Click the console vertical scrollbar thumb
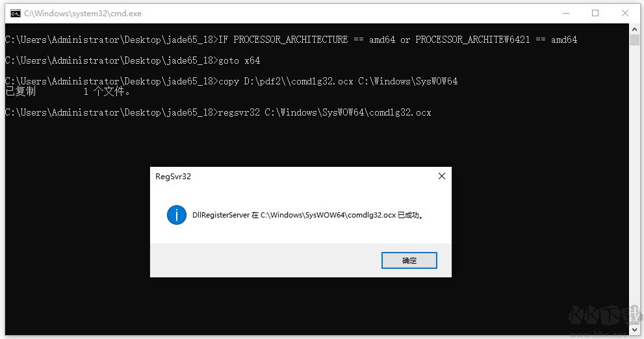The width and height of the screenshot is (644, 339). pyautogui.click(x=634, y=40)
